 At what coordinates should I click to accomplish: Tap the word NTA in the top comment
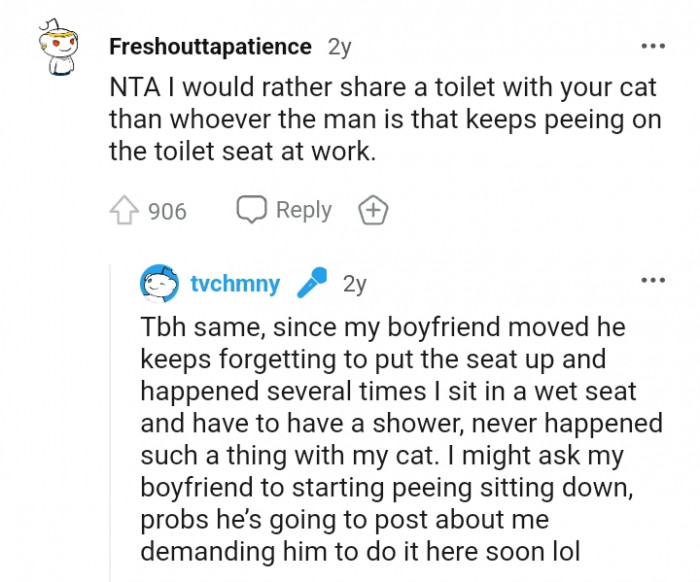(x=134, y=87)
